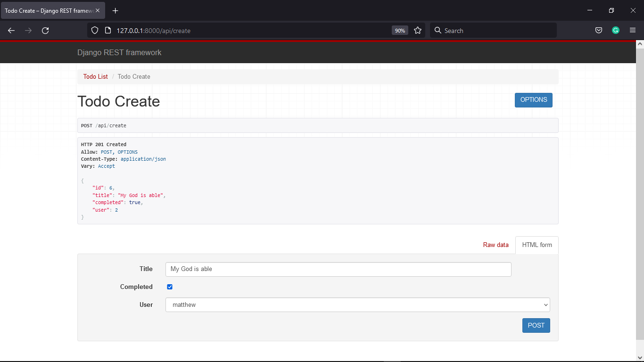Click the 90% zoom level badge
The image size is (644, 362).
(400, 31)
